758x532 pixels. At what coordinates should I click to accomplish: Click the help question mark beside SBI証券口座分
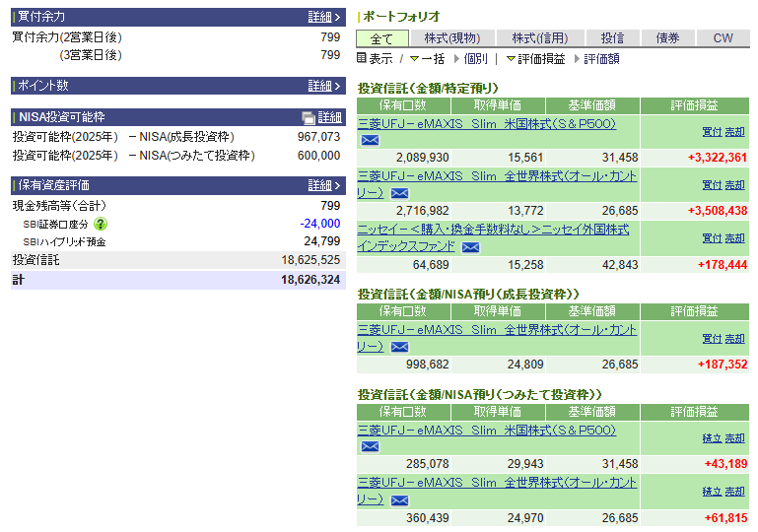tap(101, 224)
